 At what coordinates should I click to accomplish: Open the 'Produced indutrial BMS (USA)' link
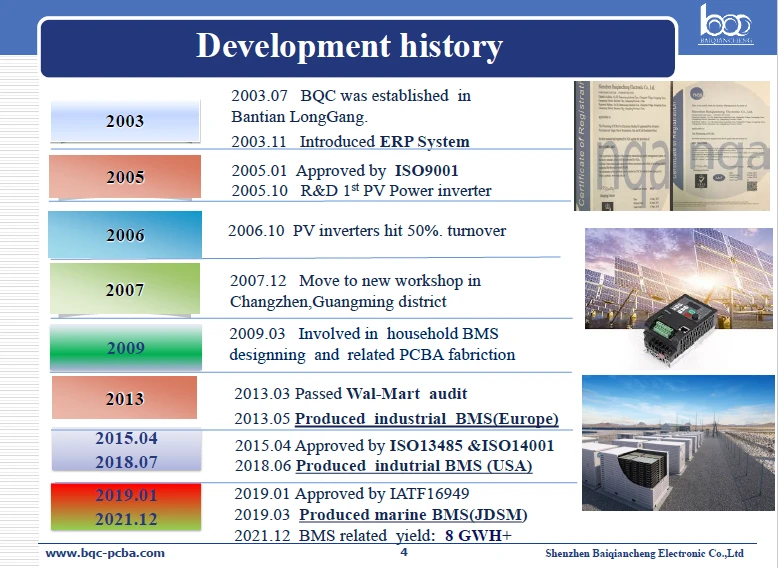pos(414,466)
